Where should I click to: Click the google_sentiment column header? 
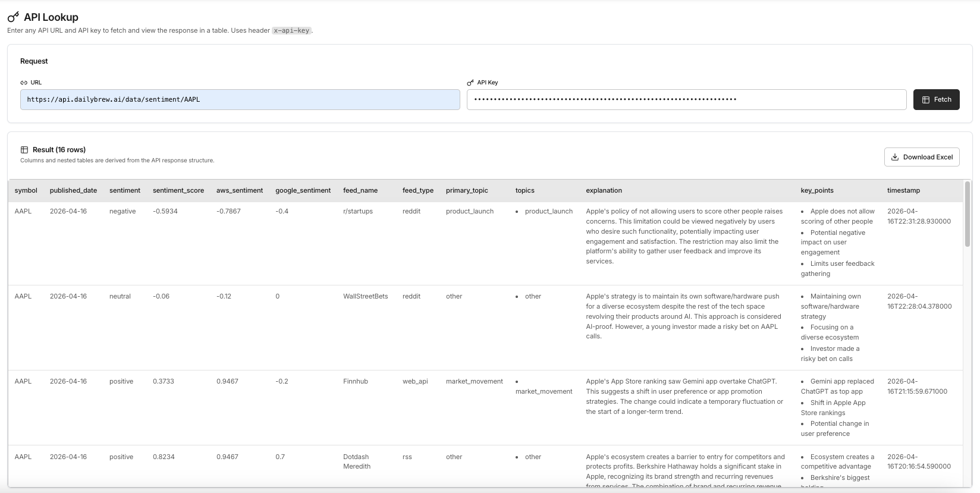pos(303,190)
